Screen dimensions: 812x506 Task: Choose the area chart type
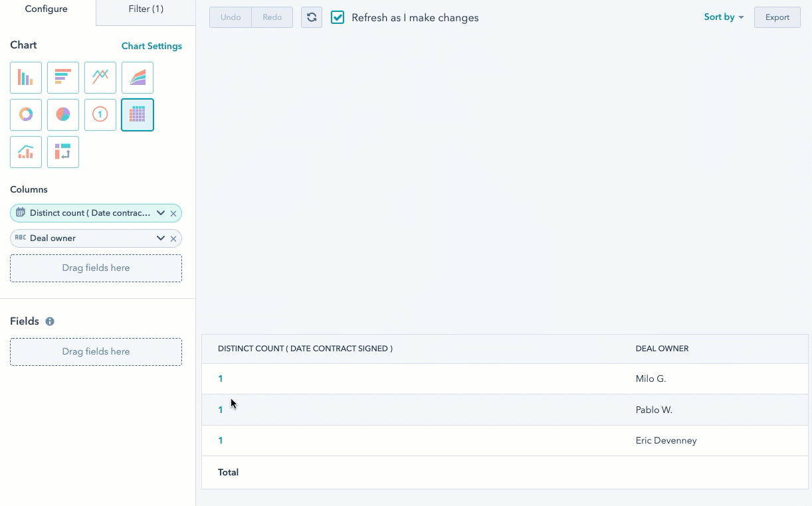(x=137, y=78)
